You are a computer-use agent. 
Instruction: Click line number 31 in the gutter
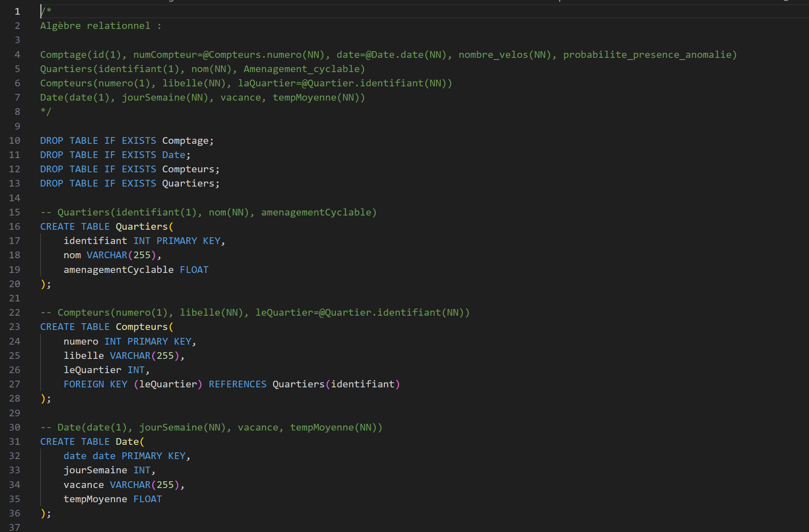tap(15, 441)
